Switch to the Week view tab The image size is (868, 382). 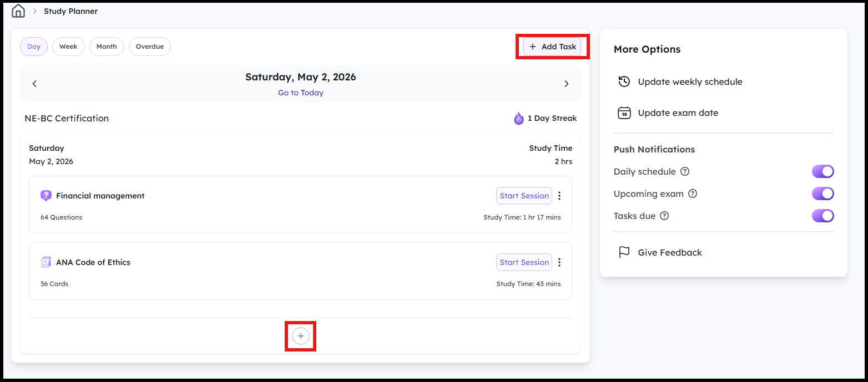68,47
